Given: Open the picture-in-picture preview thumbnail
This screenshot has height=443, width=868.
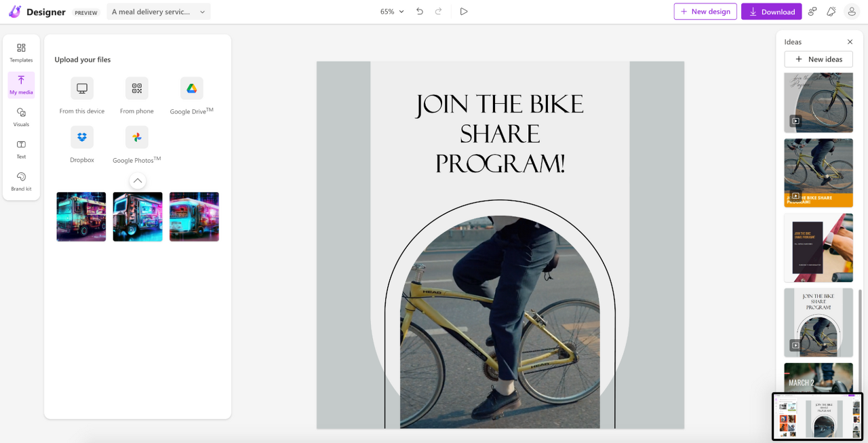Looking at the screenshot, I should [x=818, y=417].
